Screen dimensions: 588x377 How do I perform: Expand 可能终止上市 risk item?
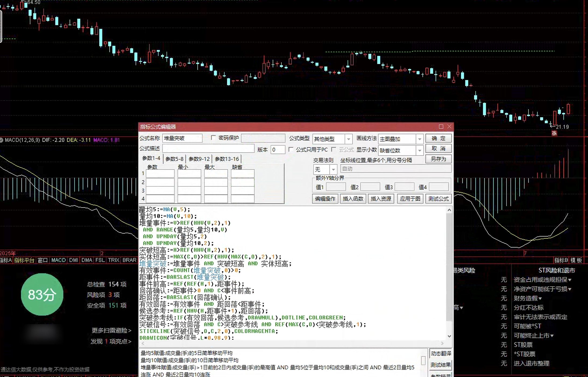tap(533, 336)
